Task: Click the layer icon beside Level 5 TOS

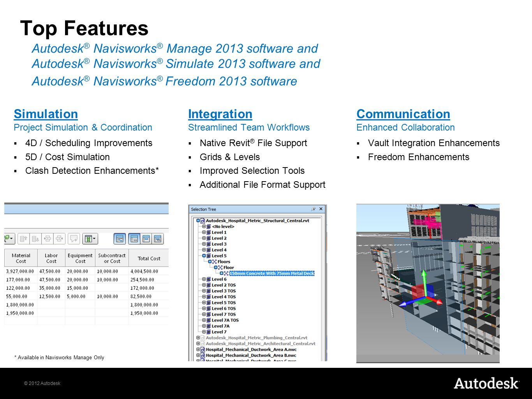Action: point(208,302)
